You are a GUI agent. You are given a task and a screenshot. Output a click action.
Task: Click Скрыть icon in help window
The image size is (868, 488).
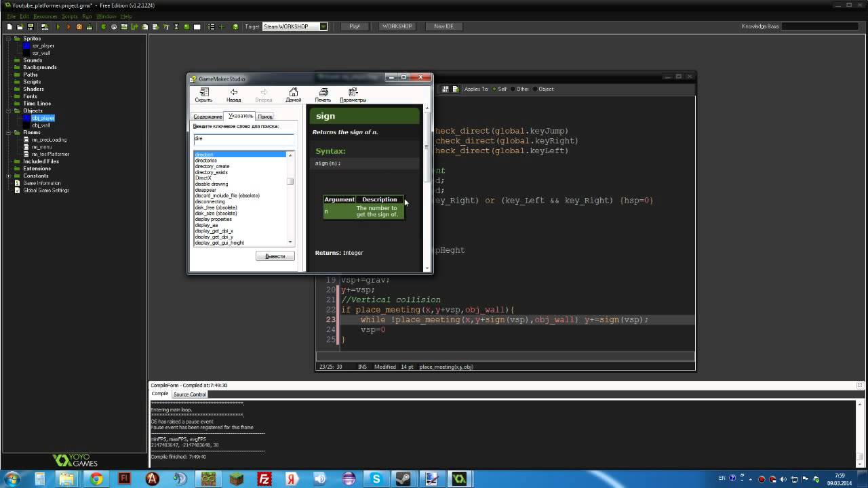pyautogui.click(x=203, y=95)
